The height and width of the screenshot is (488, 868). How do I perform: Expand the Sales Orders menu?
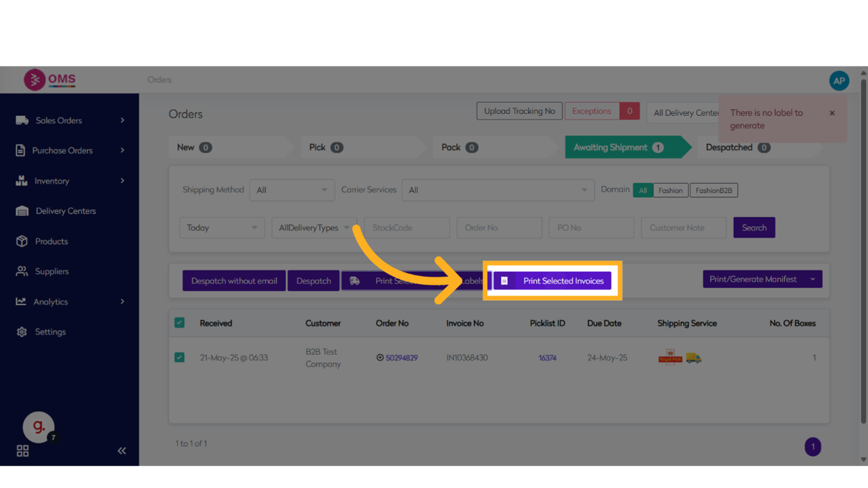tap(69, 121)
